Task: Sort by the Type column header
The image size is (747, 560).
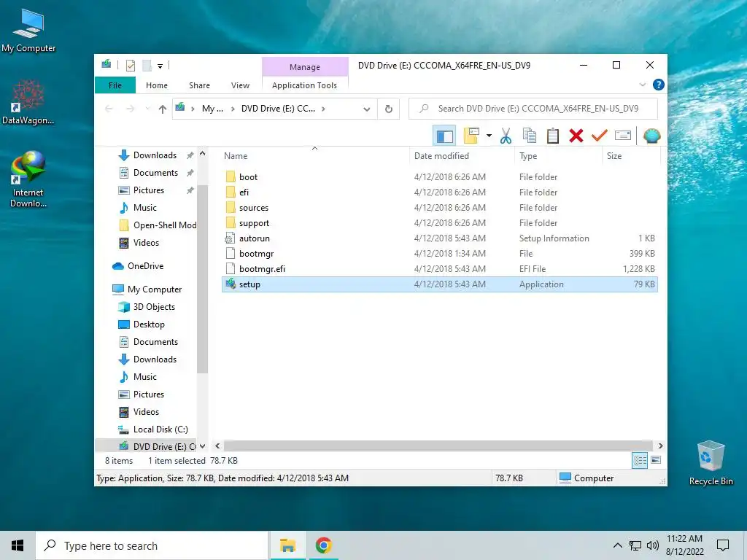Action: 558,156
